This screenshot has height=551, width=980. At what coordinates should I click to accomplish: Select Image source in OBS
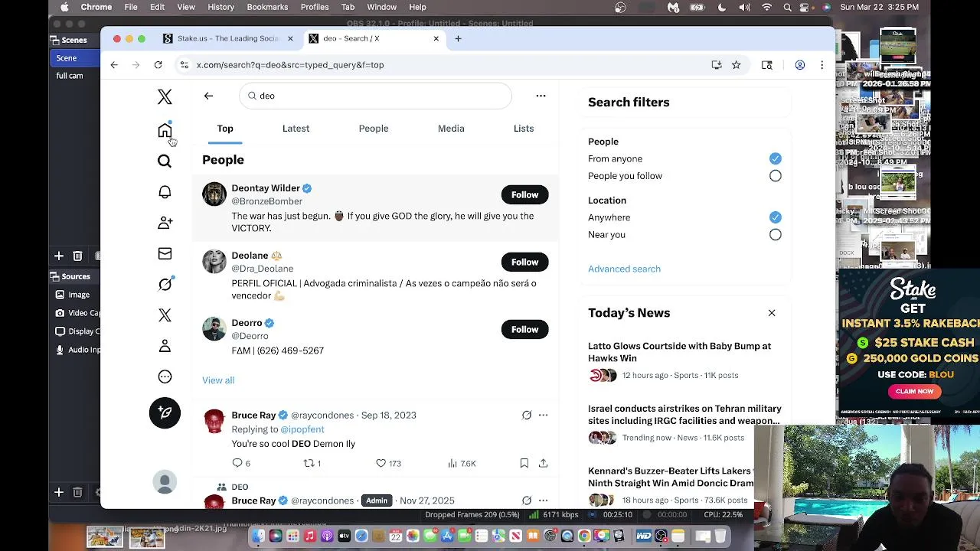pos(77,295)
